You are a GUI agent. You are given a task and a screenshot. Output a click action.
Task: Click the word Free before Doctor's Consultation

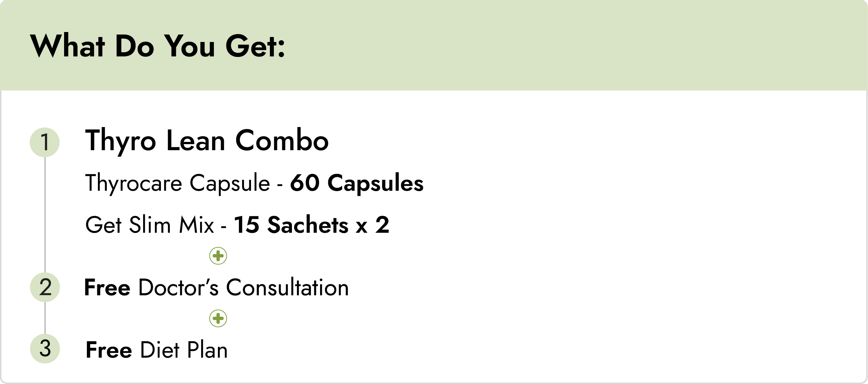coord(107,288)
